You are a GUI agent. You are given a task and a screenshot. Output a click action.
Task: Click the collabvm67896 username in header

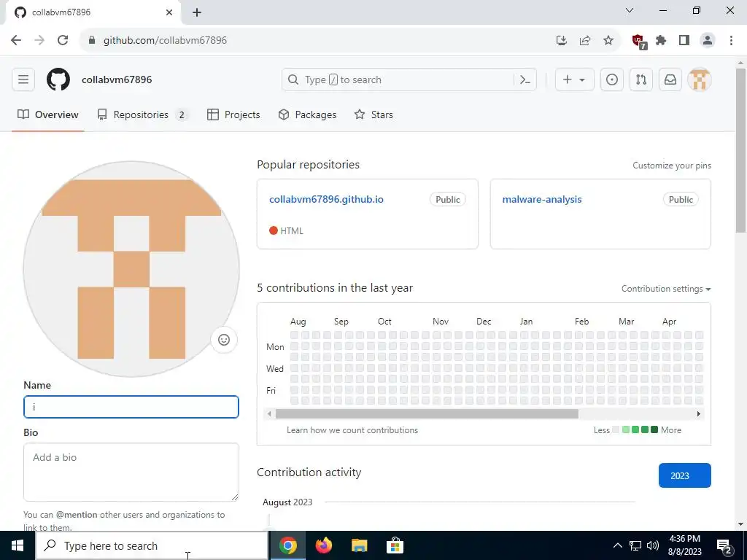(117, 79)
